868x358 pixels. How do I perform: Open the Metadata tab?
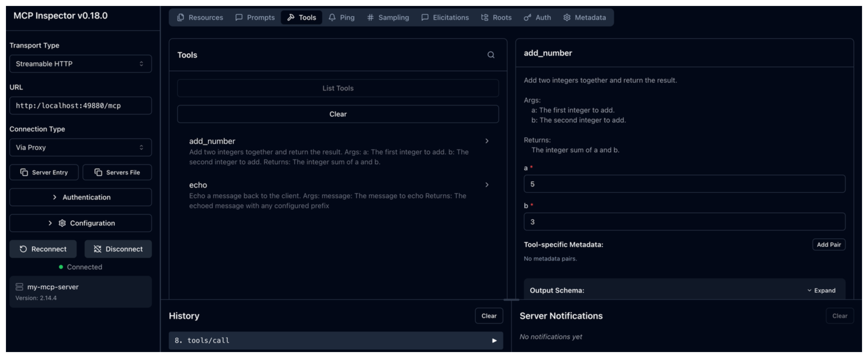click(584, 18)
